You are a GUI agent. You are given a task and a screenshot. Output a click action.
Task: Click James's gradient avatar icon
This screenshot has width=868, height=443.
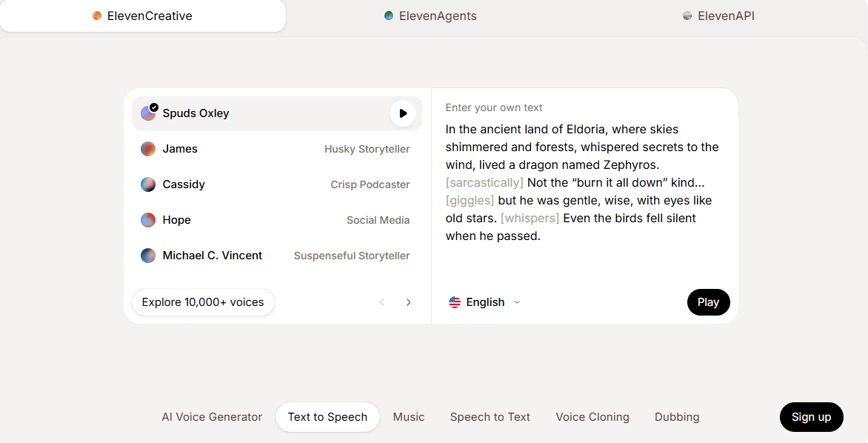click(x=148, y=149)
